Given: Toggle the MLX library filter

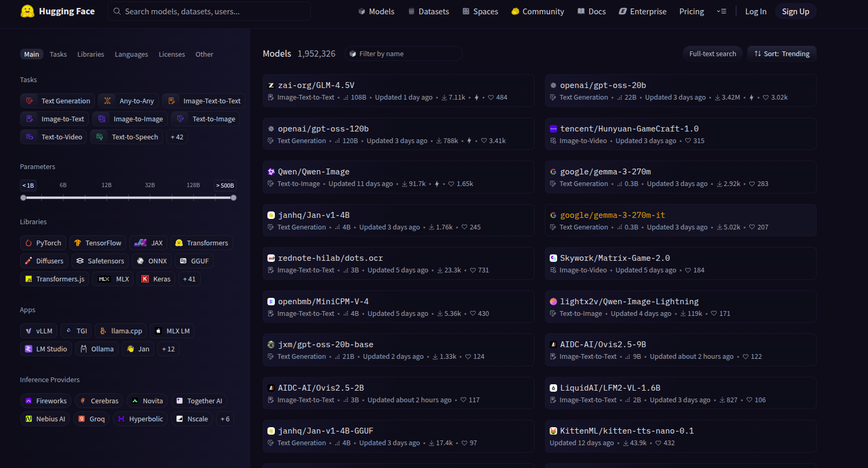Looking at the screenshot, I should click(114, 279).
